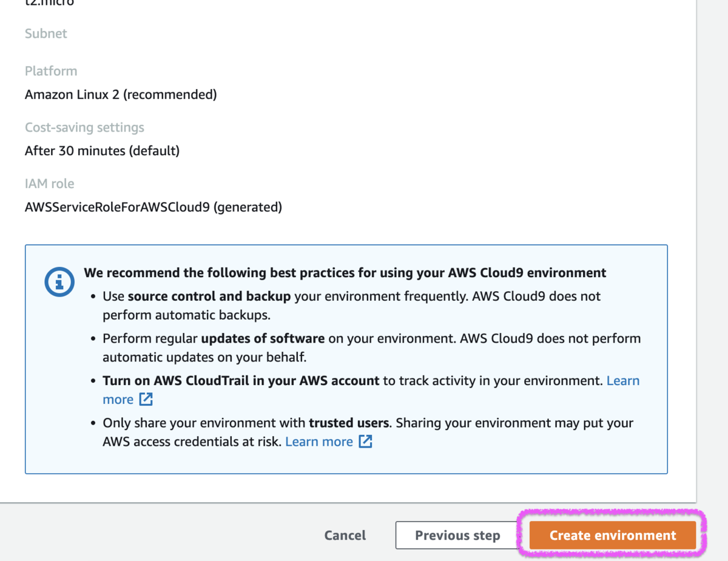
Task: Click external link icon after credentials risk sentence
Action: (365, 442)
